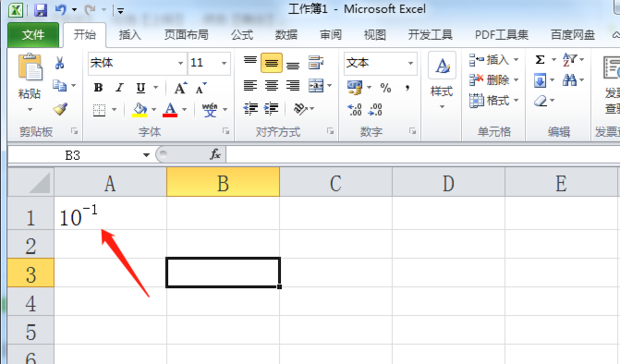Click the Decrease Indent icon
Image resolution: width=620 pixels, height=364 pixels.
coord(250,108)
